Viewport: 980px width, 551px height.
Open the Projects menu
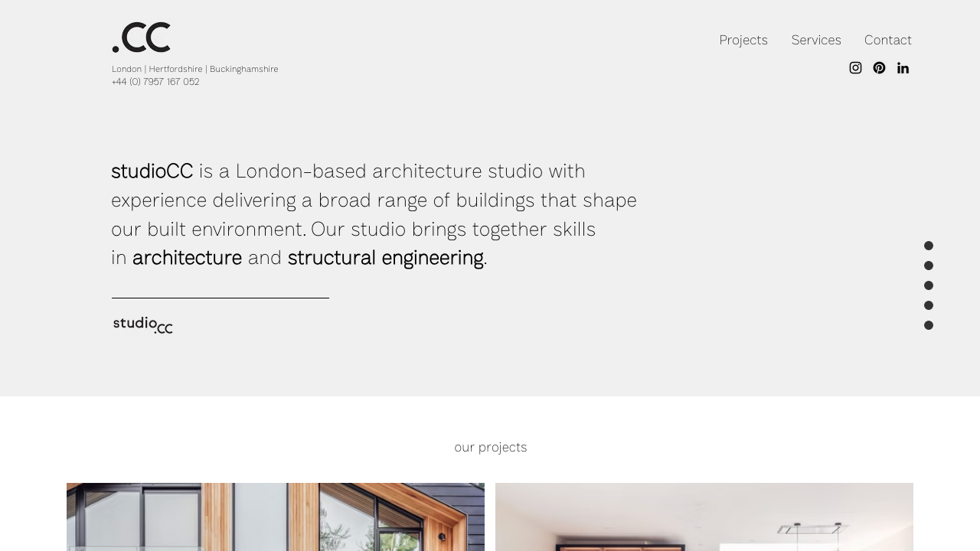(743, 40)
